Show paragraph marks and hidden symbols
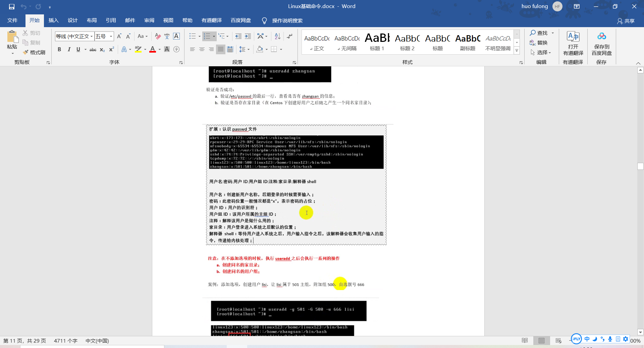Screen dimensions: 644x348 290,36
